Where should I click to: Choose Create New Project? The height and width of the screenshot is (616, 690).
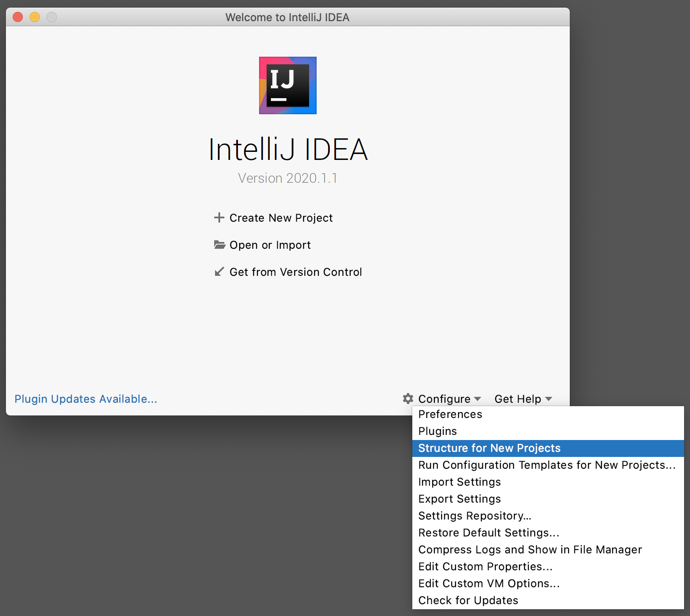point(281,218)
